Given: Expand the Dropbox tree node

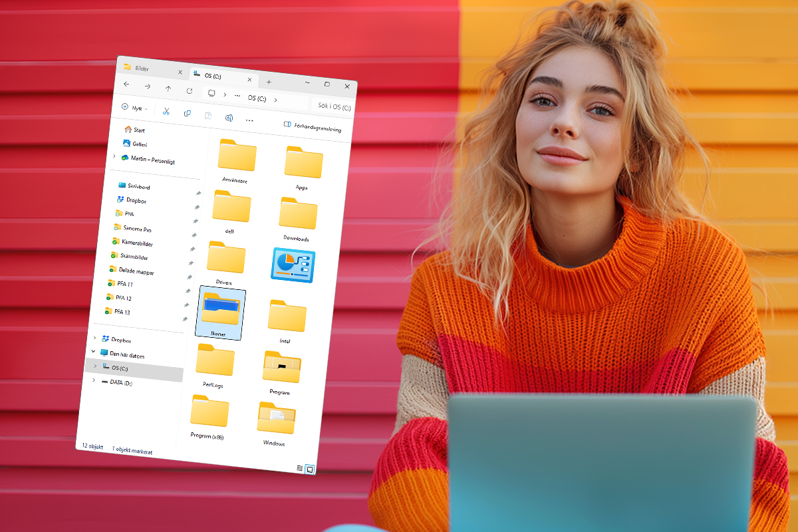Looking at the screenshot, I should tap(95, 337).
